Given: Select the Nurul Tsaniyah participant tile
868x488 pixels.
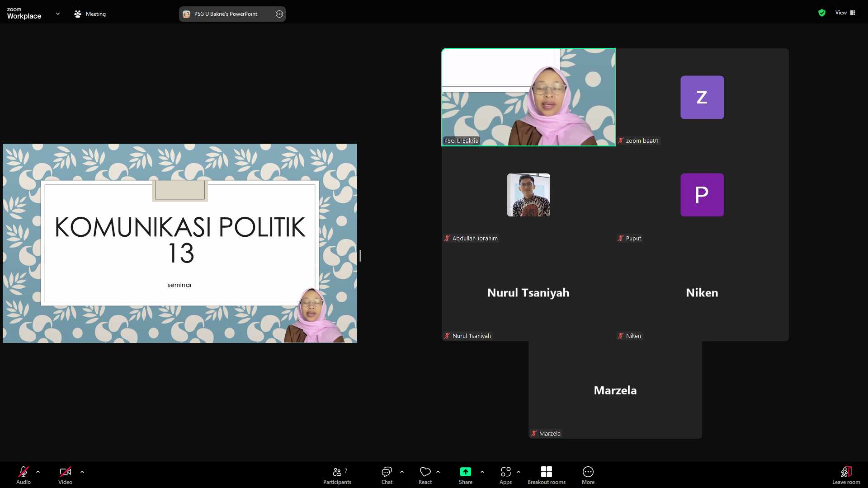Looking at the screenshot, I should point(528,292).
